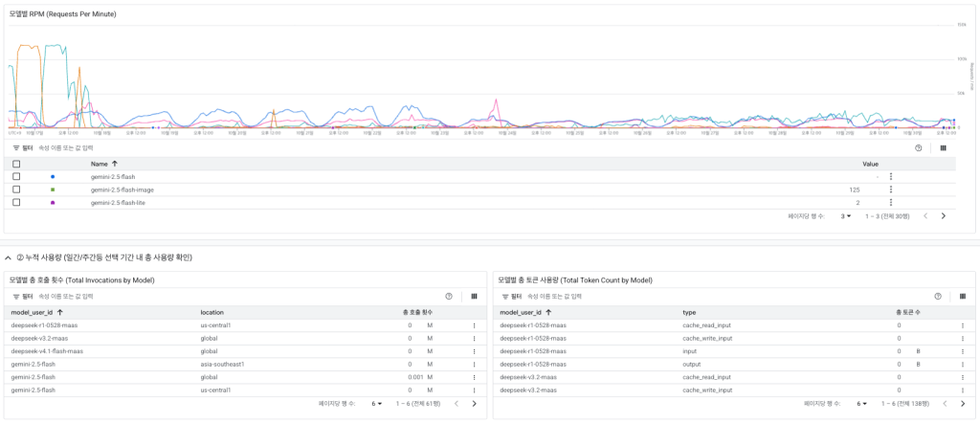The width and height of the screenshot is (980, 424).
Task: Open column display options in Total Token Count panel
Action: 963,297
